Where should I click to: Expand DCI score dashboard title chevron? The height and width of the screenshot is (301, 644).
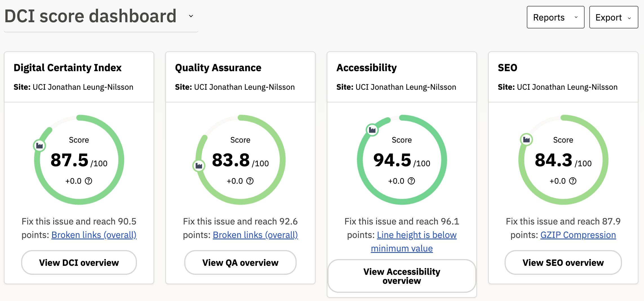(x=191, y=16)
